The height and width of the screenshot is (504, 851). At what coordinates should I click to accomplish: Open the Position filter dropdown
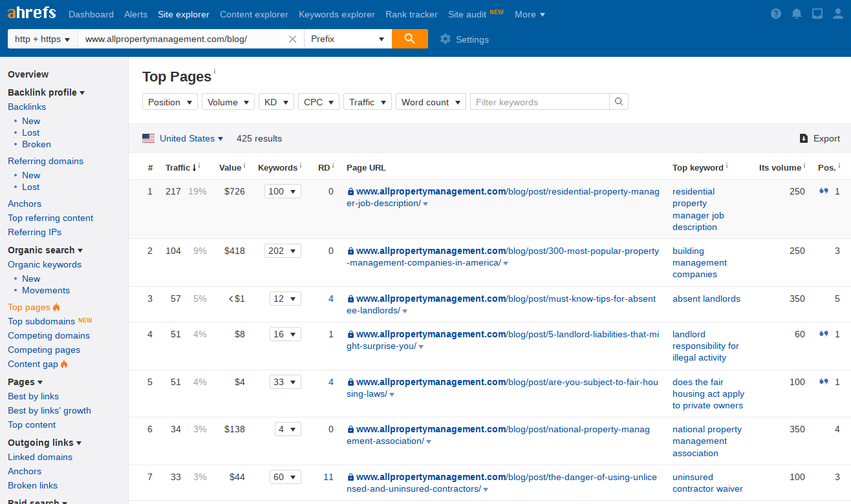(x=170, y=102)
